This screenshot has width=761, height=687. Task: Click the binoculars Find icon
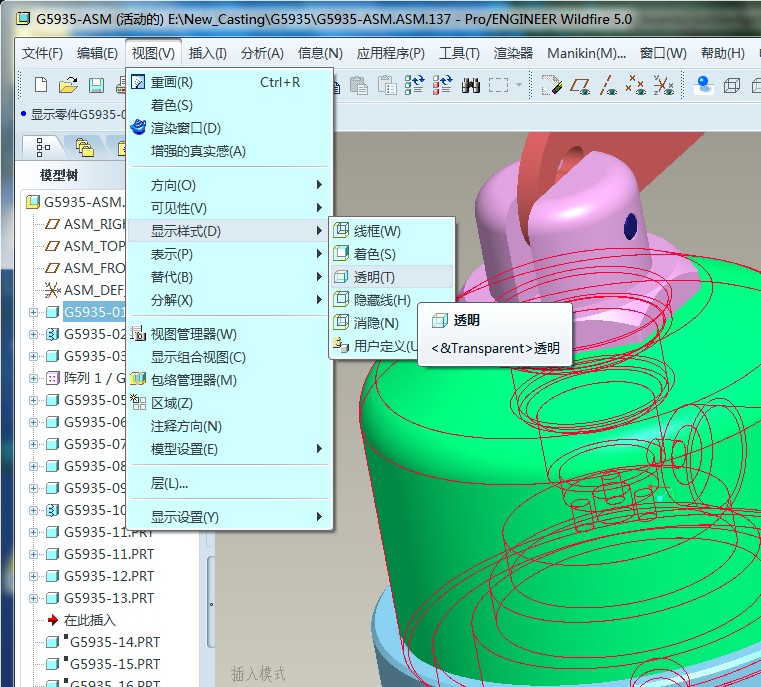pyautogui.click(x=471, y=85)
